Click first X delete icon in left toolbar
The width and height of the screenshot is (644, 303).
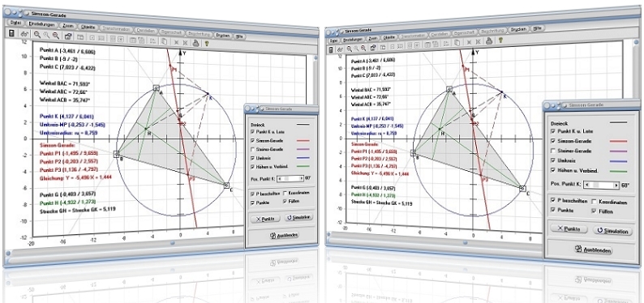(x=177, y=42)
